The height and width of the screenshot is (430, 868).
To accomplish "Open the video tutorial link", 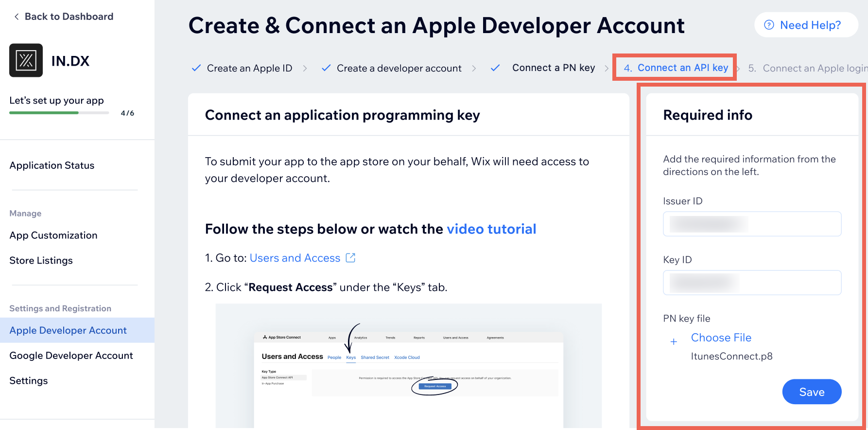I will 491,229.
